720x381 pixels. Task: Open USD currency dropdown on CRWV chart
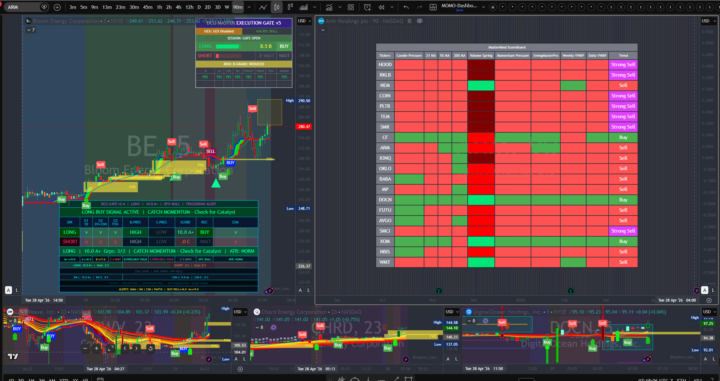click(x=239, y=312)
